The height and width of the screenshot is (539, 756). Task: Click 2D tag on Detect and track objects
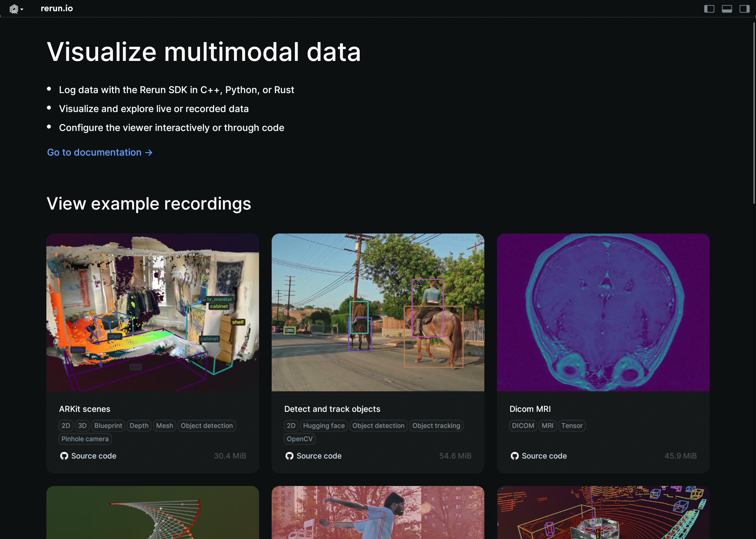(291, 425)
